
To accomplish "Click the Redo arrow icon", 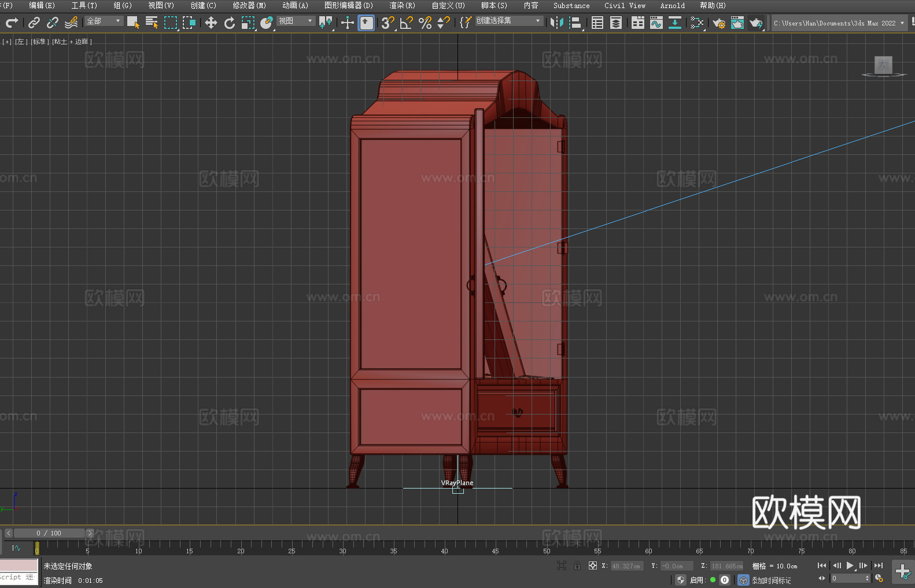I will pyautogui.click(x=12, y=23).
